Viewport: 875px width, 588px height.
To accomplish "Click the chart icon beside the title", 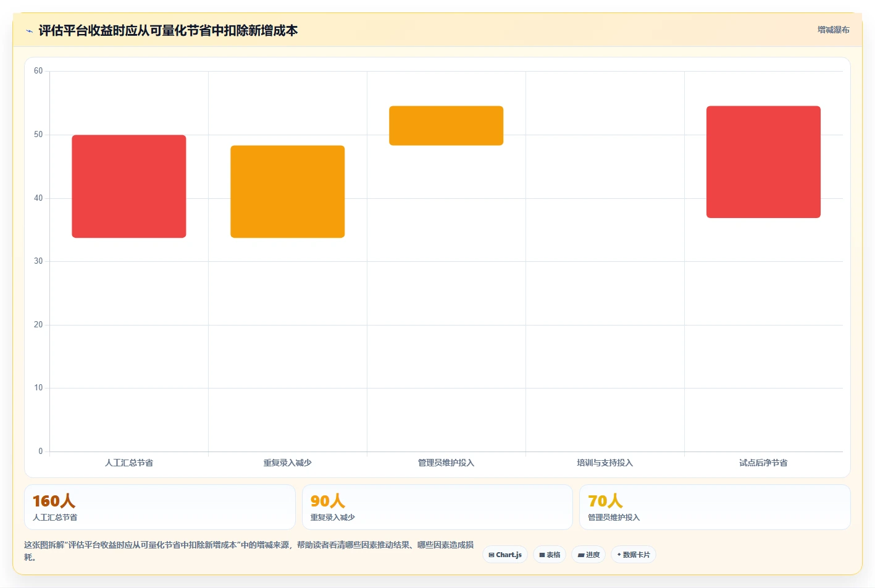I will (x=29, y=31).
